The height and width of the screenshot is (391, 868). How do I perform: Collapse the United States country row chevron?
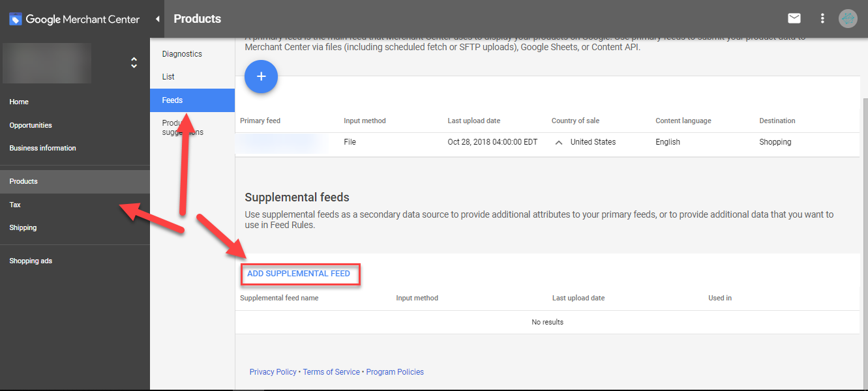[559, 142]
